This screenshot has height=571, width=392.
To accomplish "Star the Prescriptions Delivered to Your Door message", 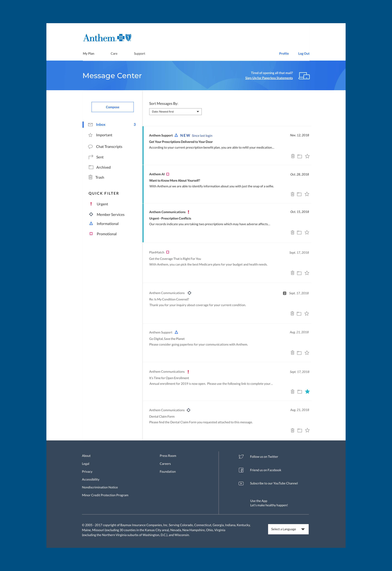I will click(x=307, y=156).
